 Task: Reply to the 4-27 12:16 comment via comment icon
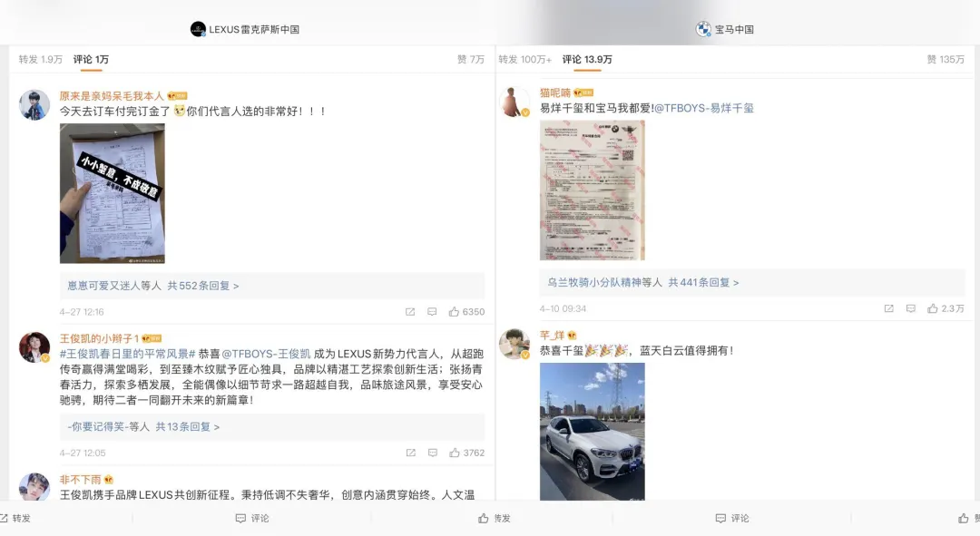tap(432, 312)
